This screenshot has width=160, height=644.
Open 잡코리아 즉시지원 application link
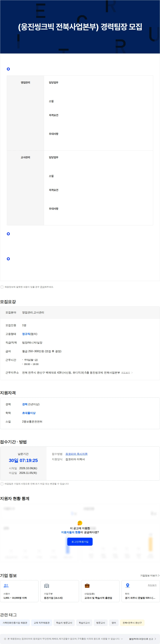tap(76, 454)
